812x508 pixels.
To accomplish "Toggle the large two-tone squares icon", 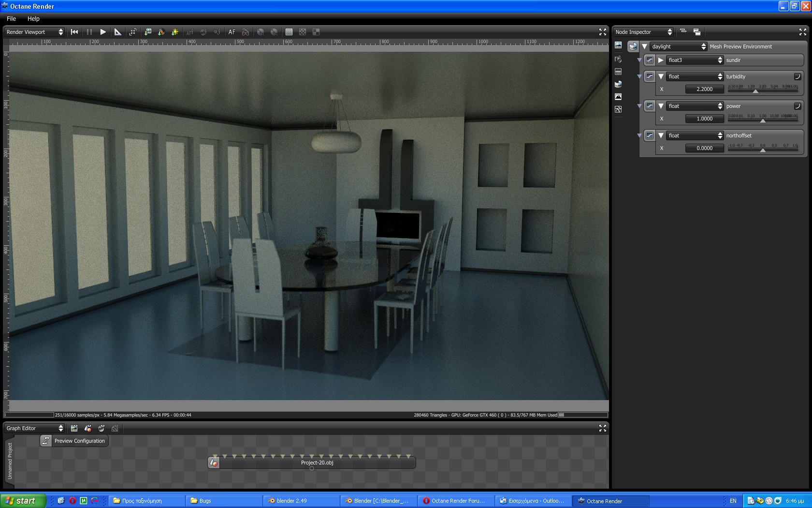I will click(316, 32).
